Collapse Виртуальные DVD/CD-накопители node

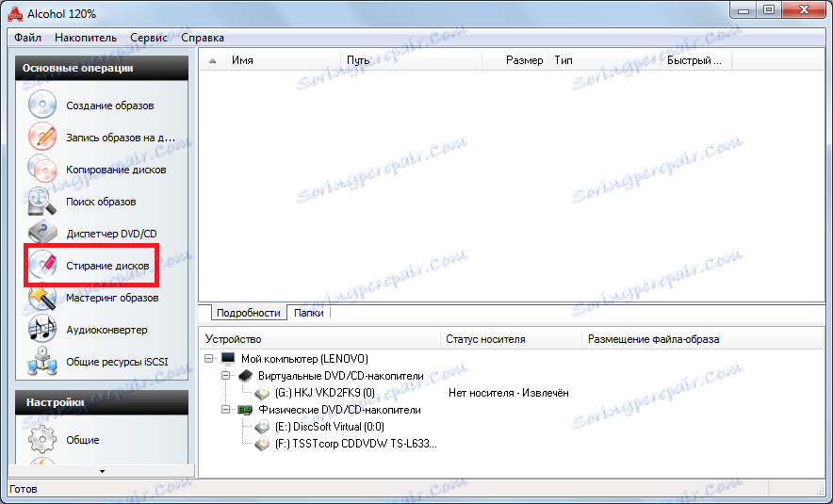point(226,376)
